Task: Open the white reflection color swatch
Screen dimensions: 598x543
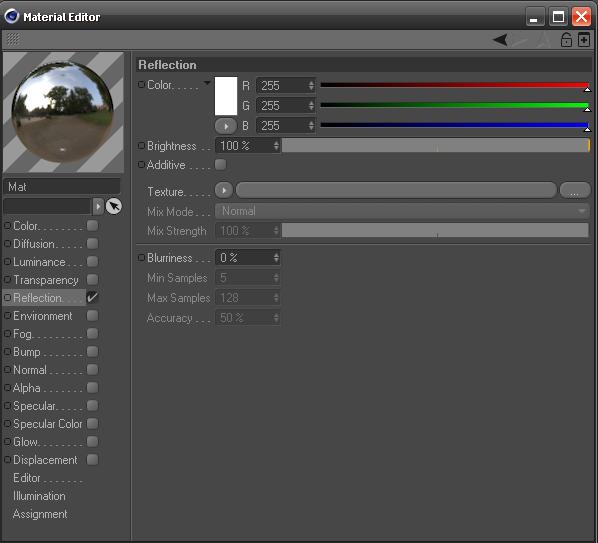Action: coord(226,96)
